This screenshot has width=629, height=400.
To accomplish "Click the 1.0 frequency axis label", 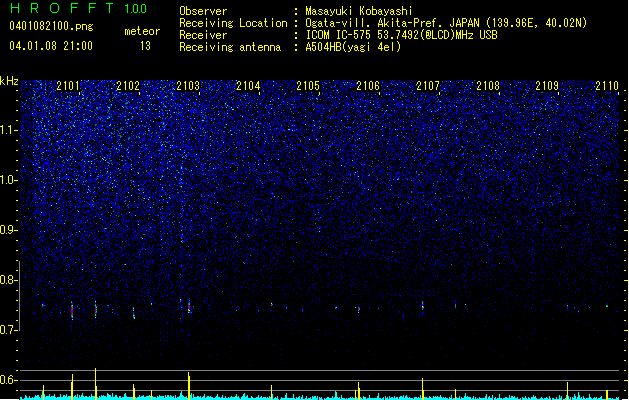I will pos(9,180).
